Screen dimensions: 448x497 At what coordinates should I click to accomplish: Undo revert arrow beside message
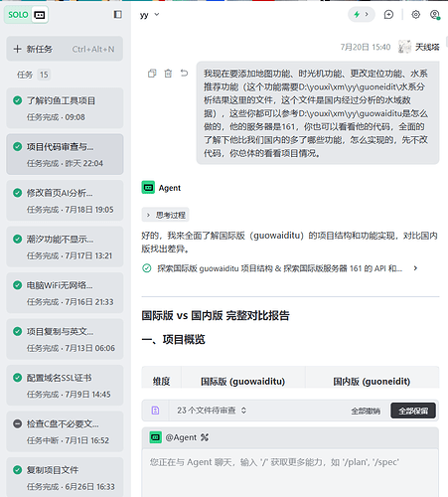tap(184, 74)
